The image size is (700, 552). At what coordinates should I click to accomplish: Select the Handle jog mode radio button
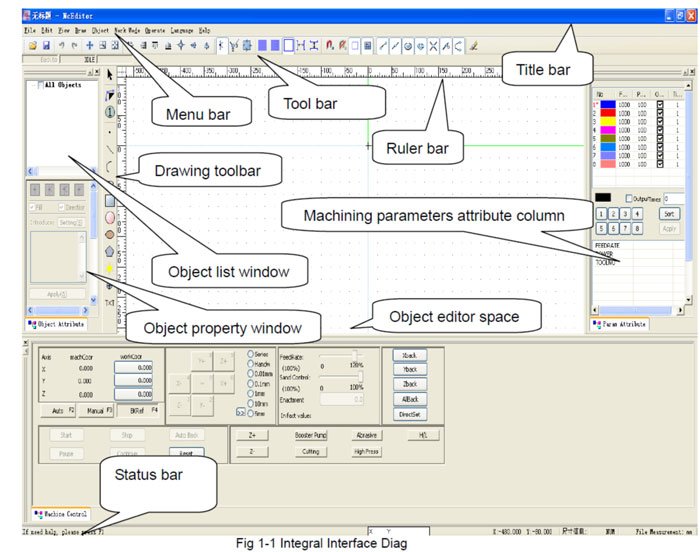click(250, 364)
